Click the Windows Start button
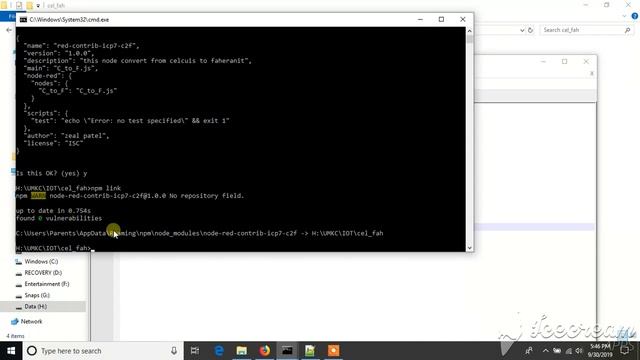The width and height of the screenshot is (640, 360). coord(11,351)
